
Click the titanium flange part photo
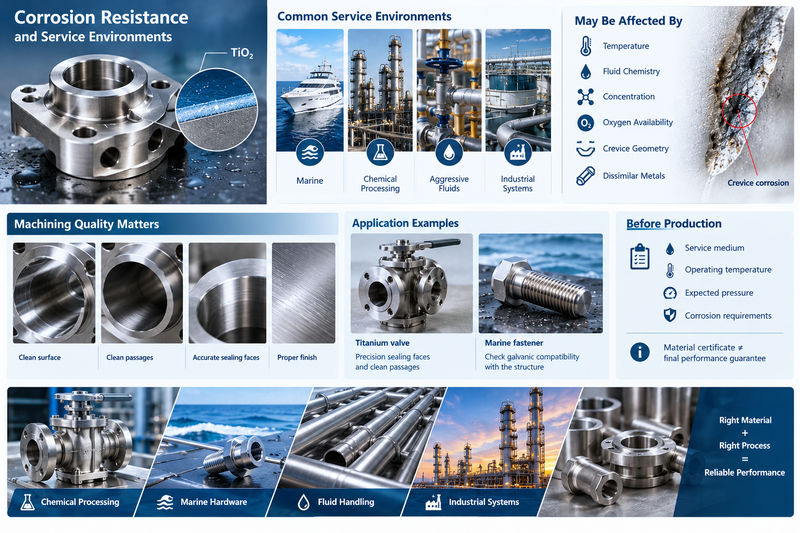[97, 117]
